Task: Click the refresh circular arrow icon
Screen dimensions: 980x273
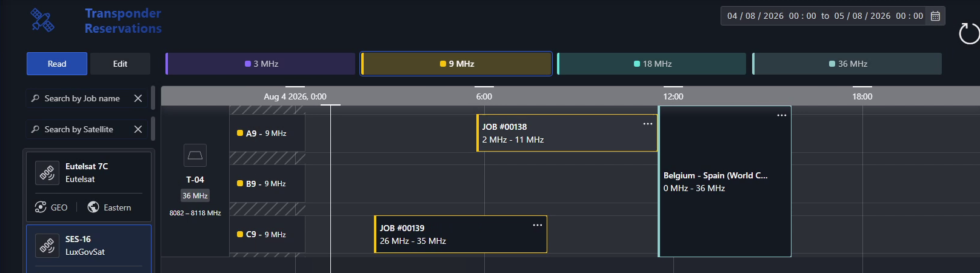Action: click(x=969, y=33)
